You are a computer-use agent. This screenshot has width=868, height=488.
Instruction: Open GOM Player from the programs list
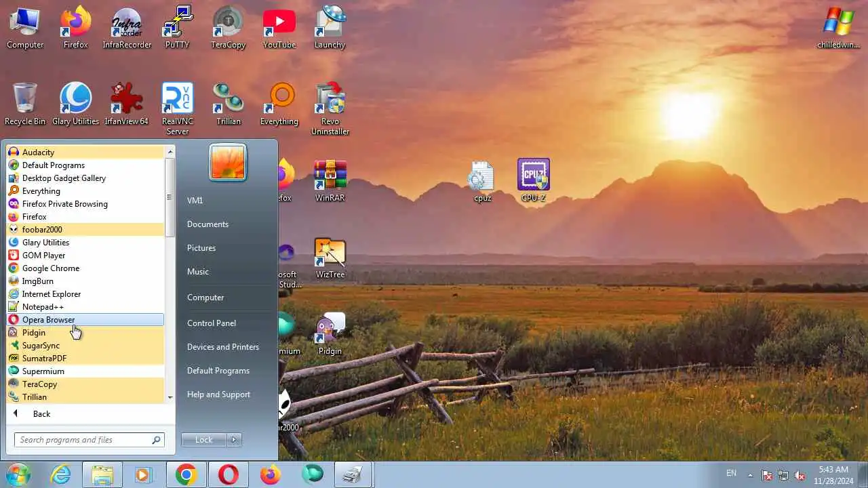85,255
